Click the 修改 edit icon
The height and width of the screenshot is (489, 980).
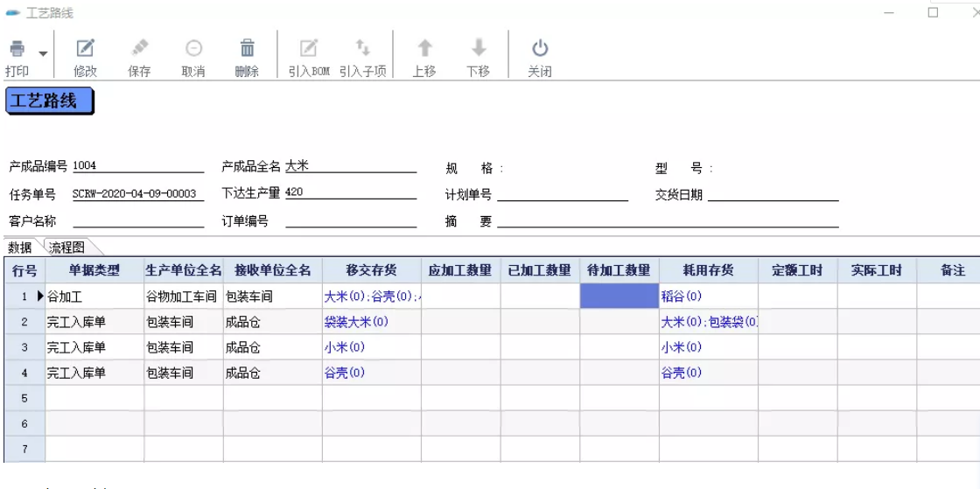(85, 49)
